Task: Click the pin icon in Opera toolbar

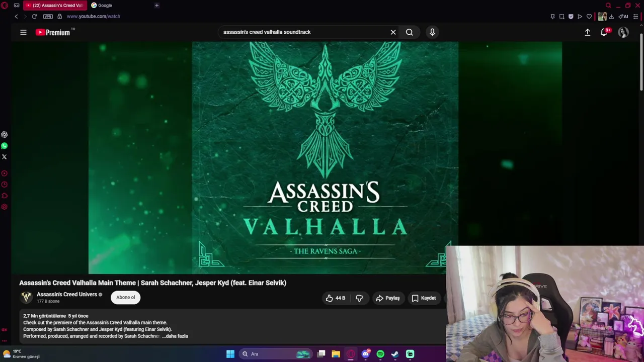Action: (x=552, y=17)
